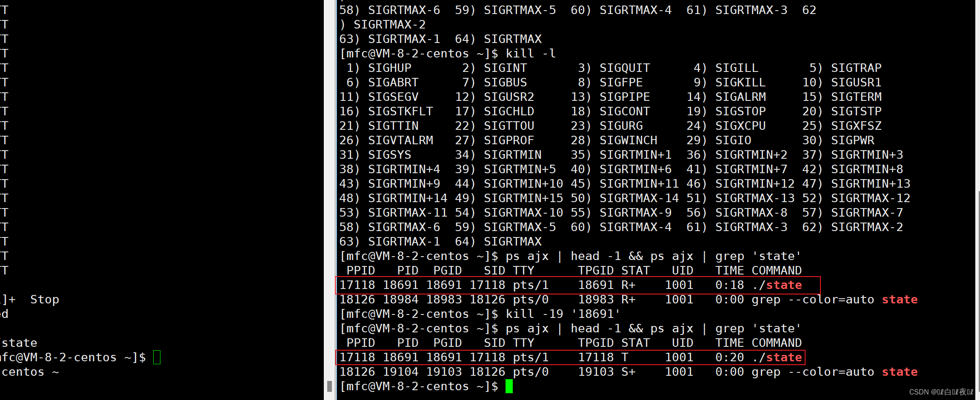Select the SIGTTIN entry
The width and height of the screenshot is (980, 400).
pyautogui.click(x=379, y=126)
